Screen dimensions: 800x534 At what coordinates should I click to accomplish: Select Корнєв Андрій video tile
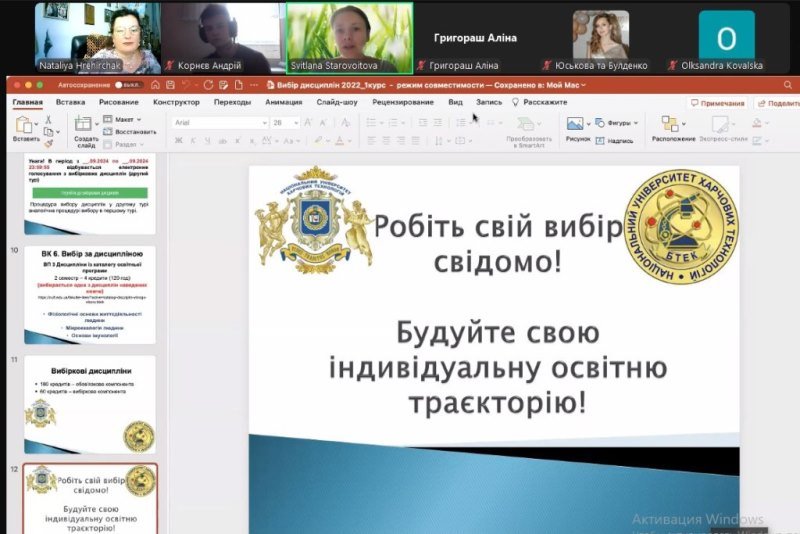tap(223, 38)
